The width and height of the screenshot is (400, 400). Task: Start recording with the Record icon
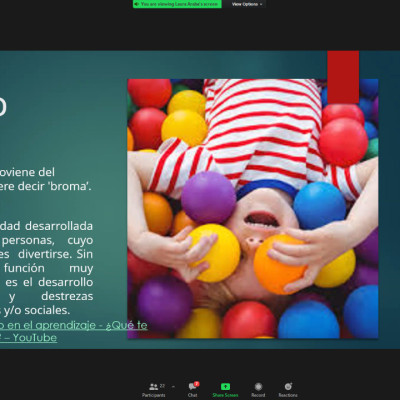tap(258, 386)
